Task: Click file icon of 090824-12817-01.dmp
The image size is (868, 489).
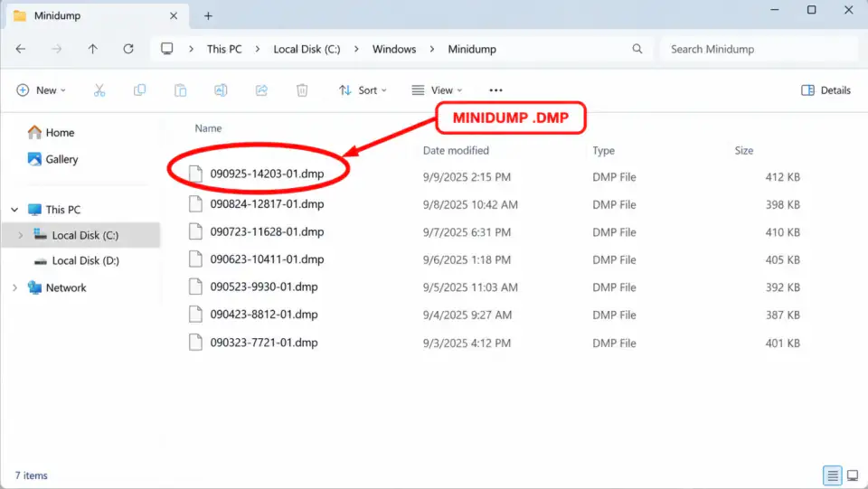Action: pyautogui.click(x=195, y=203)
